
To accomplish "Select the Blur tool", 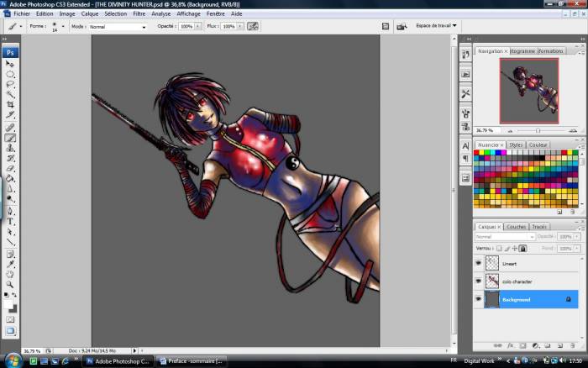I will [x=10, y=189].
